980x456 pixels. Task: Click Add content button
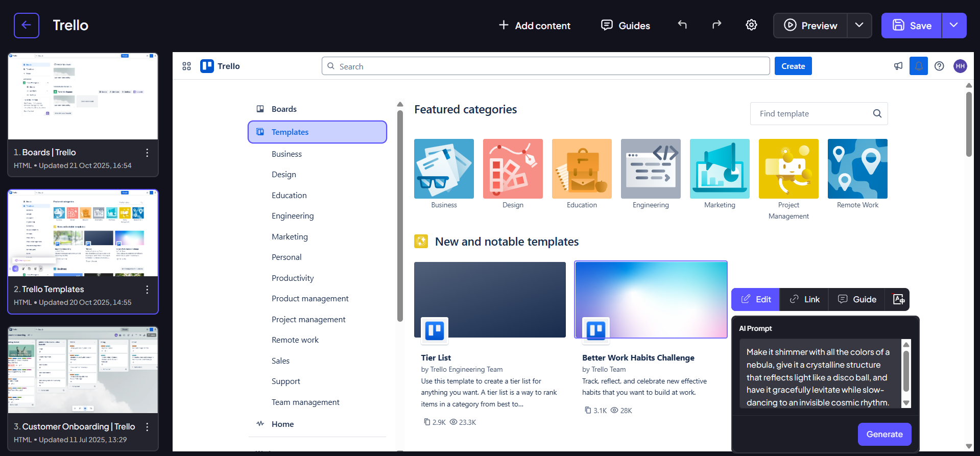534,25
